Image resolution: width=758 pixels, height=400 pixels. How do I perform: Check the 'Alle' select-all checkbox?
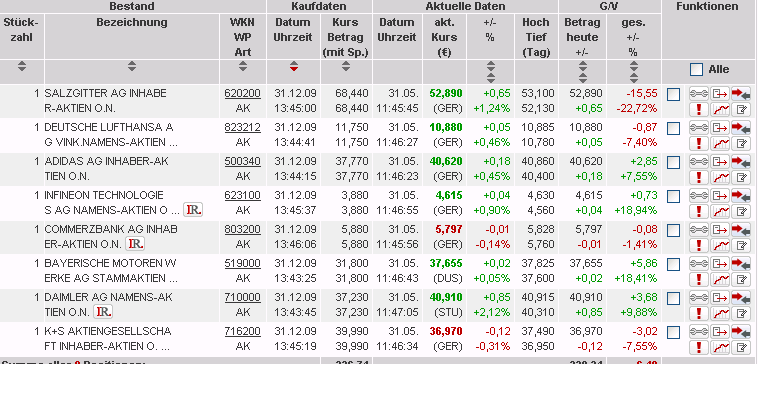696,69
